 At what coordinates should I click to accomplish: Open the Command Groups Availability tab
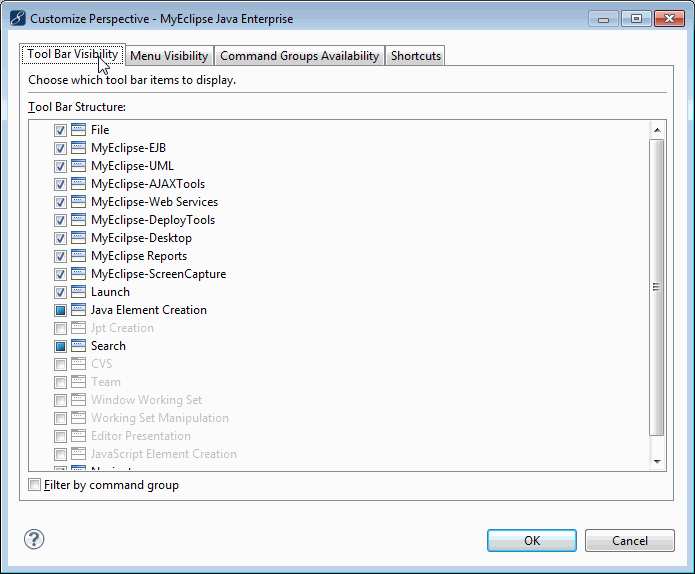pos(300,56)
